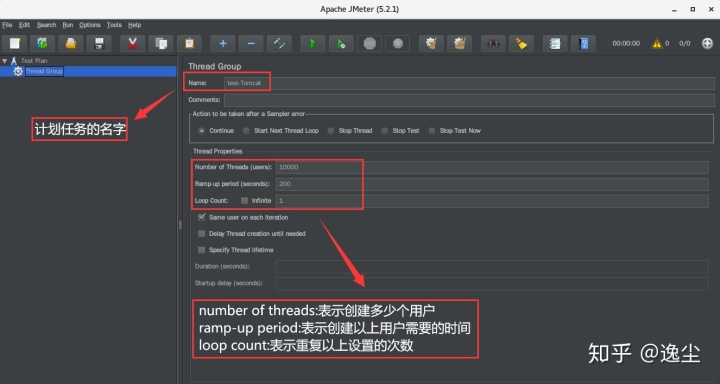Select the Stop Test radio button
The height and width of the screenshot is (384, 720).
384,130
